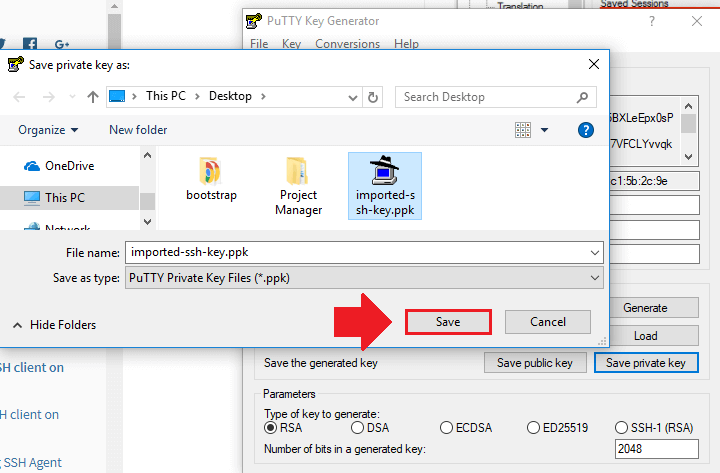Open the help question mark icon
The width and height of the screenshot is (720, 473).
pos(585,130)
